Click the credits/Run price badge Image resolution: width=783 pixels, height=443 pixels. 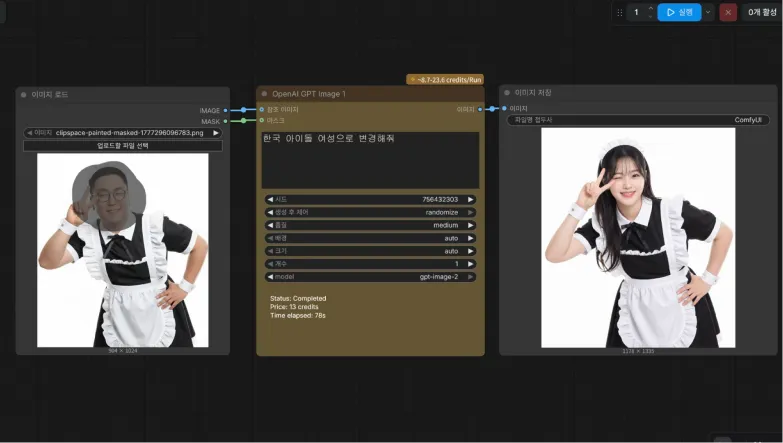pyautogui.click(x=445, y=80)
